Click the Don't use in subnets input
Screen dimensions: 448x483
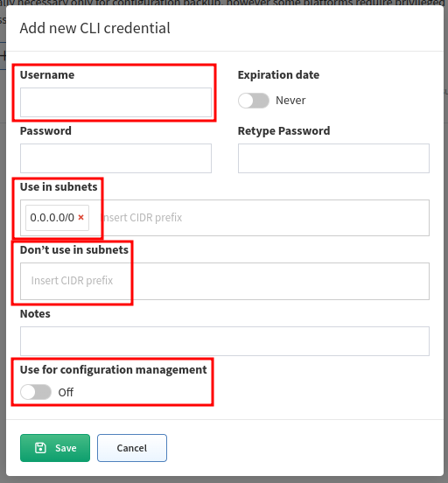[x=225, y=281]
